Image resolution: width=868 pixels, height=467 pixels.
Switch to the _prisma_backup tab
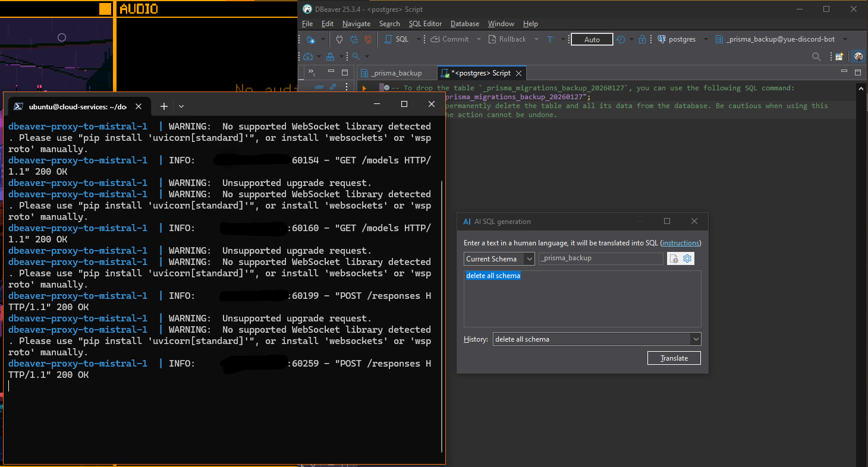pyautogui.click(x=396, y=73)
